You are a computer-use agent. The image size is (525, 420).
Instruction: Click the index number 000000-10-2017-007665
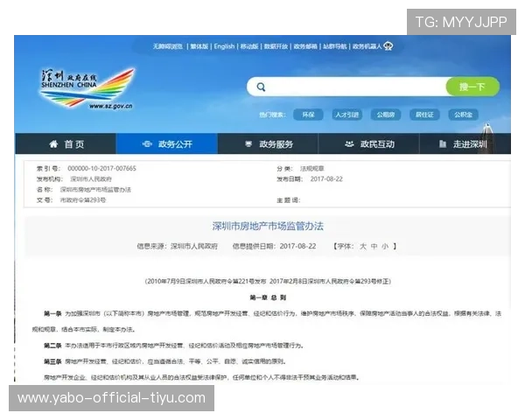pos(101,168)
